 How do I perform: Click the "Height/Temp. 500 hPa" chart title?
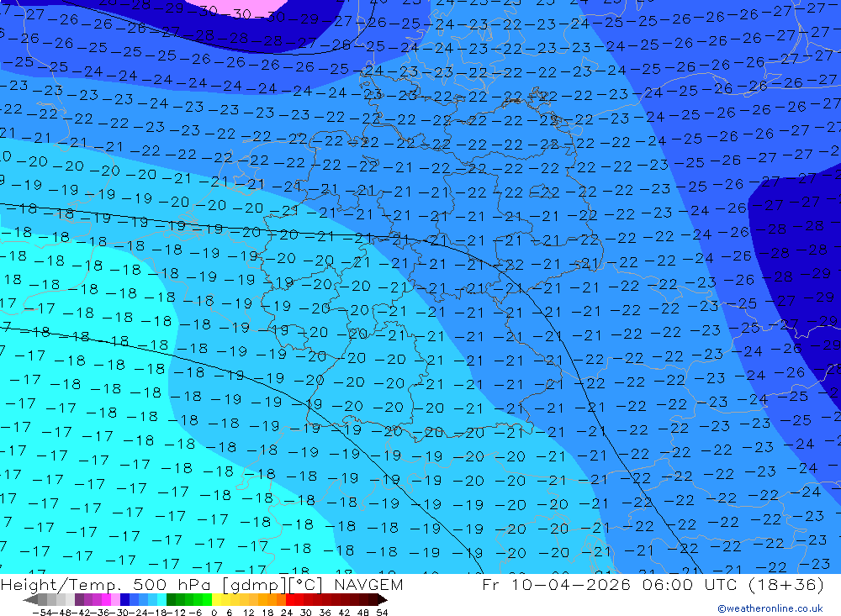click(108, 584)
